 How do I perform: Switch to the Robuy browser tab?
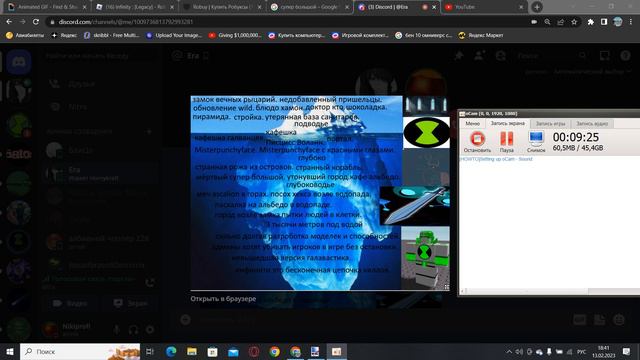tap(222, 7)
